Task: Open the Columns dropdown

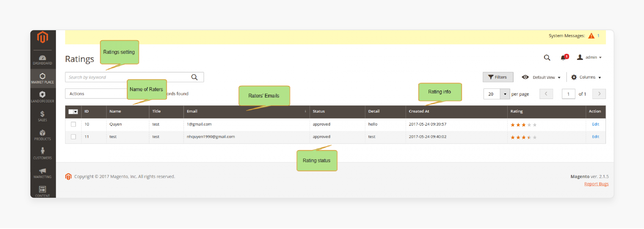Action: (586, 77)
